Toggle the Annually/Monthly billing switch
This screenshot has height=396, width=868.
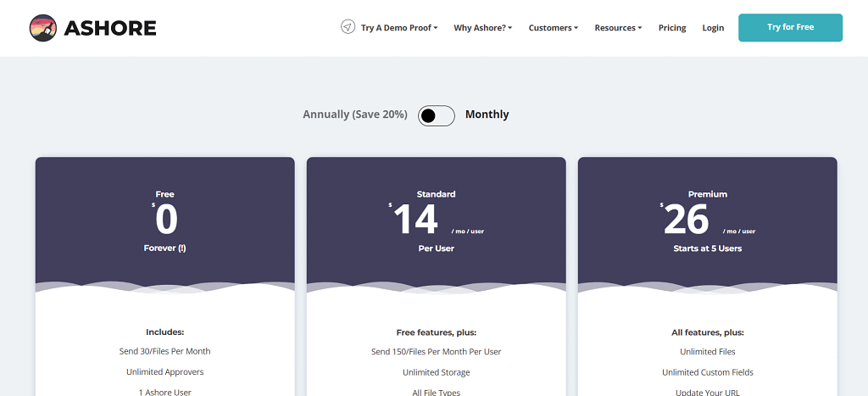437,115
